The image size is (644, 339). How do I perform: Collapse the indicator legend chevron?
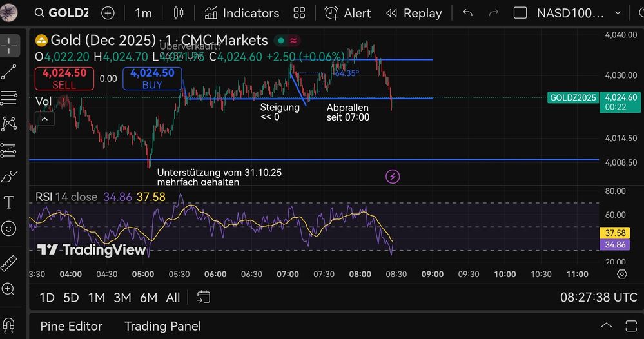(44, 119)
